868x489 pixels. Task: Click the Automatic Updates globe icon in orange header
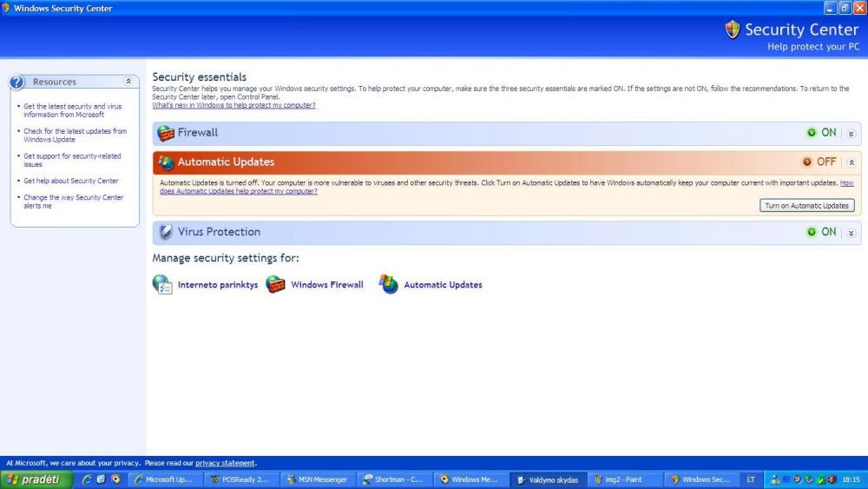tap(166, 162)
